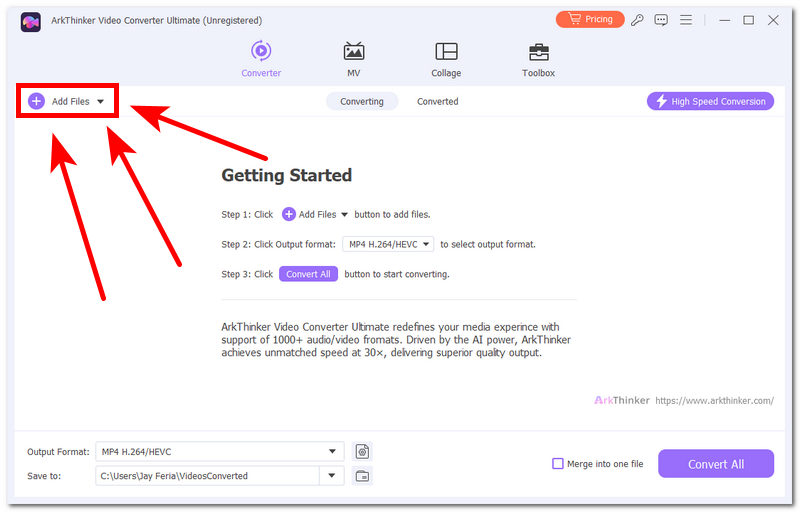Open the Pricing button

click(590, 19)
